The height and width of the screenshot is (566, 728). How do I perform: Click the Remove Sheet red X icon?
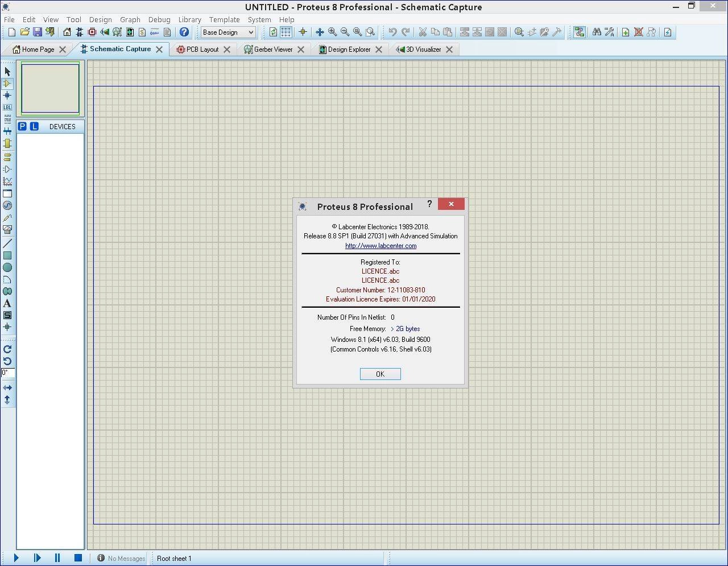tap(638, 32)
